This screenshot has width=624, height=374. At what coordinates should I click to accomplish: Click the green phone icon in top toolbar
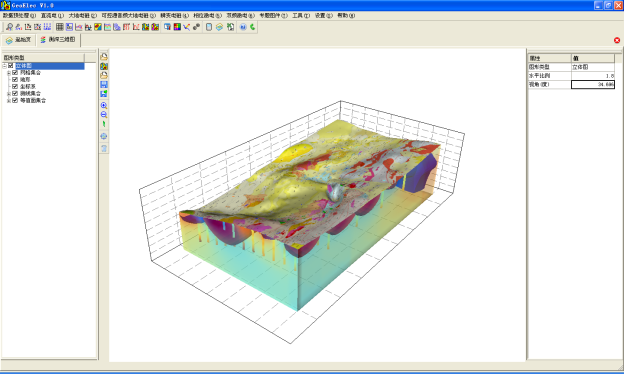[x=252, y=27]
